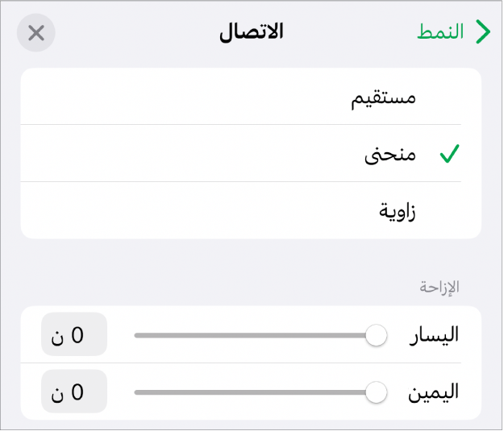Viewport: 504px width, 431px height.
Task: Select the منحنى connection type
Action: pyautogui.click(x=390, y=155)
